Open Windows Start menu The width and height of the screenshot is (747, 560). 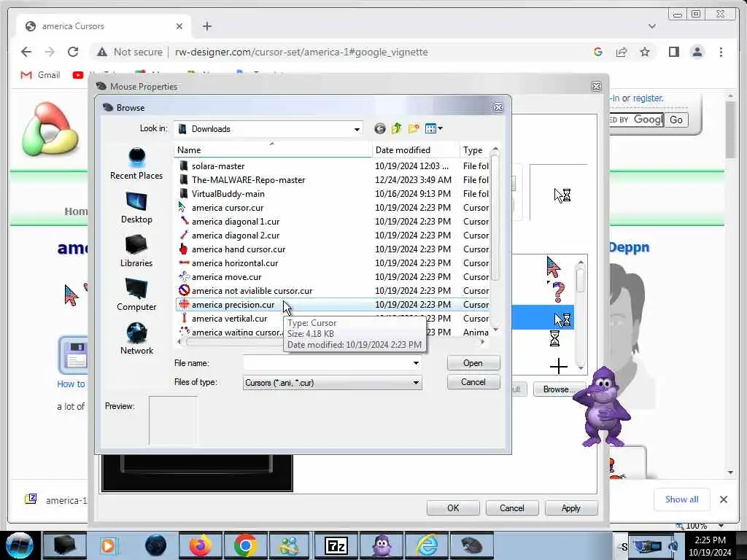(x=19, y=545)
